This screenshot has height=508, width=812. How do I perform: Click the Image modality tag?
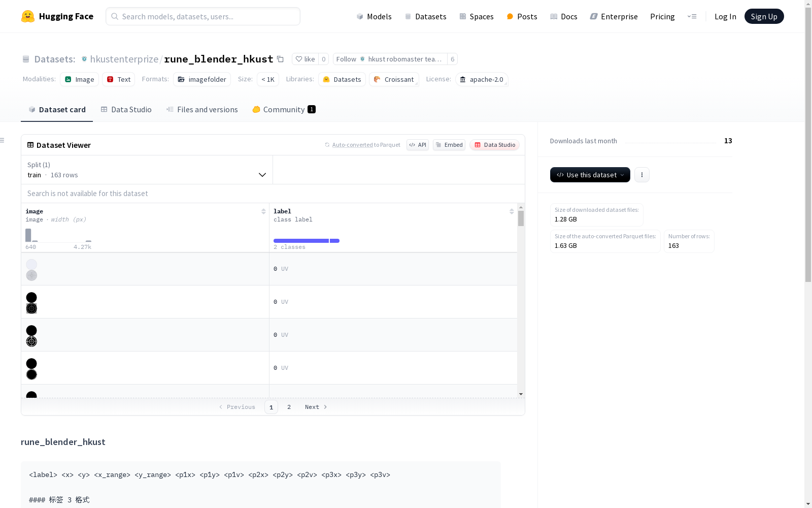point(80,79)
